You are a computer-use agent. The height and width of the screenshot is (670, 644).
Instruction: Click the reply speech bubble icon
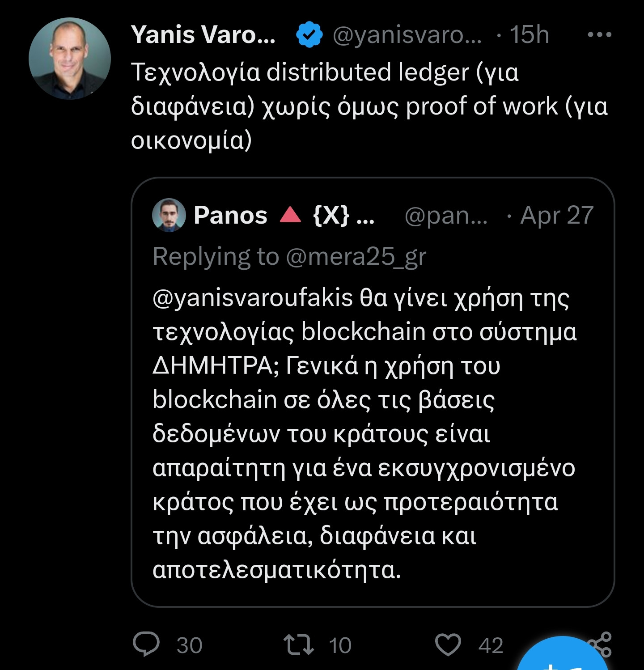click(146, 645)
